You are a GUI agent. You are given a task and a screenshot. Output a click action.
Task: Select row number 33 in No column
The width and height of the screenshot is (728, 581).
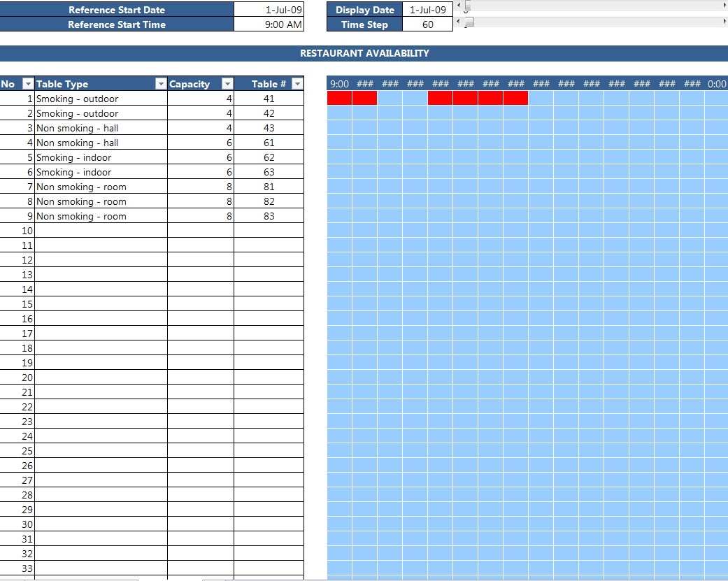pyautogui.click(x=17, y=568)
